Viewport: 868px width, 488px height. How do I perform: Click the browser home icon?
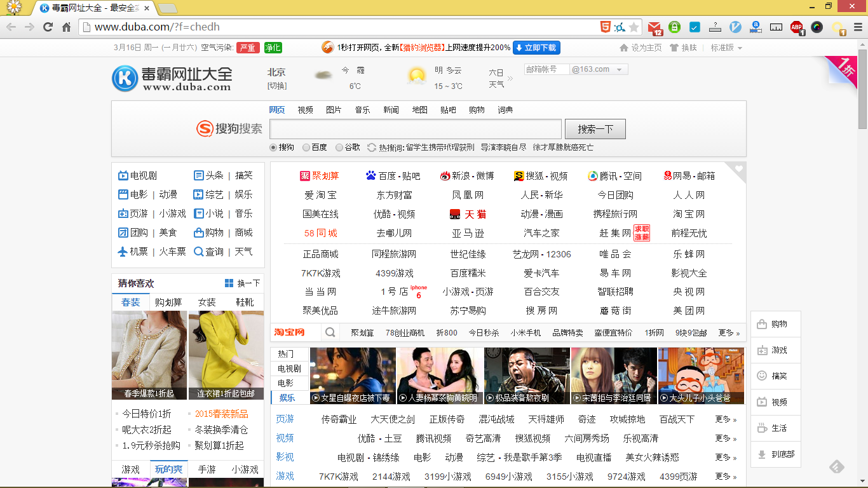coord(66,27)
